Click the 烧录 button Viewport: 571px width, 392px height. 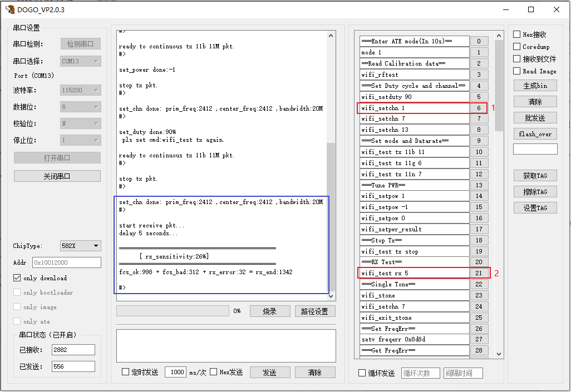tap(270, 311)
